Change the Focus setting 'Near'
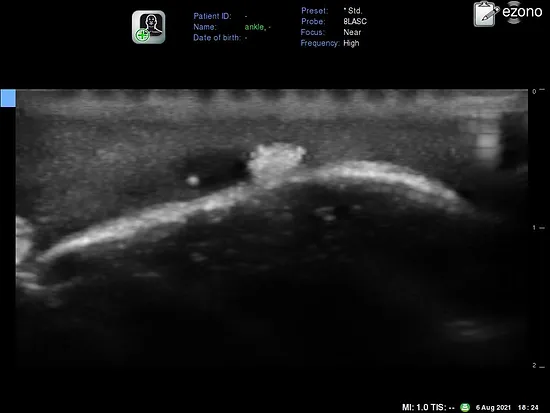 tap(352, 32)
